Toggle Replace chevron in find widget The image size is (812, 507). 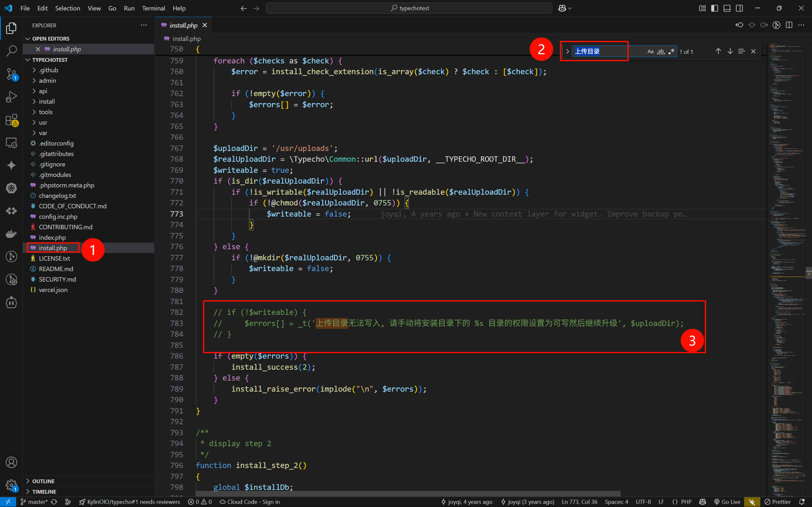[567, 51]
